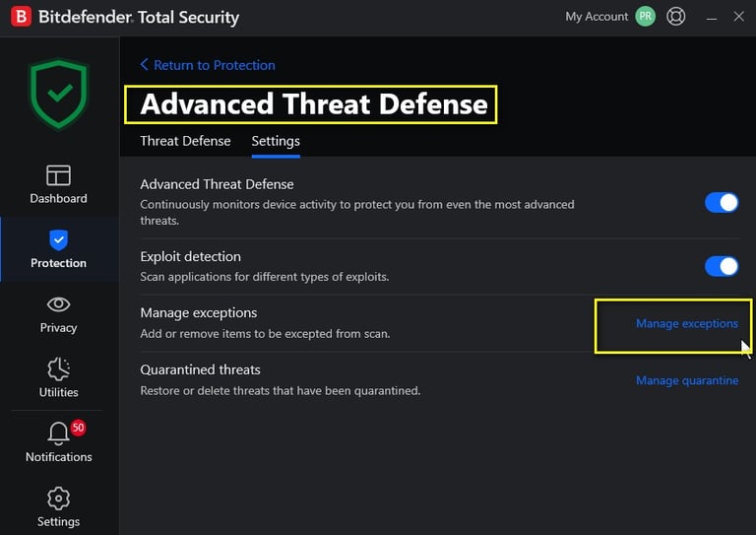Click the Exploit detection setting title

coord(190,256)
